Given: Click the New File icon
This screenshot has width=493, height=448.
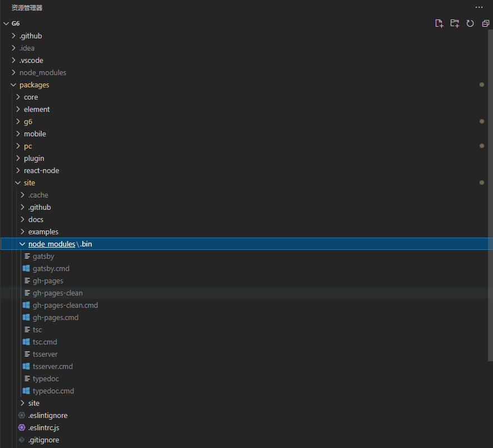Looking at the screenshot, I should pos(439,23).
